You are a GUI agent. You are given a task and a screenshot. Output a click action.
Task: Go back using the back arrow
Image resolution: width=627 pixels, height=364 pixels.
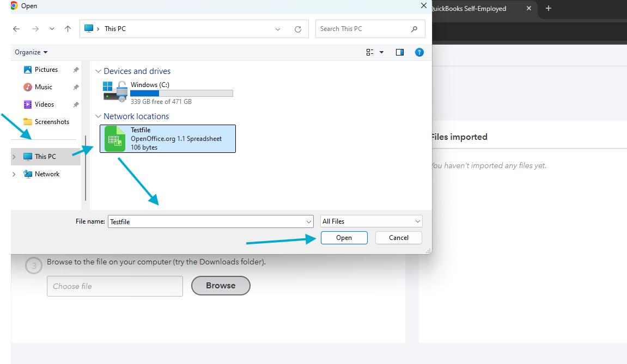coord(16,29)
